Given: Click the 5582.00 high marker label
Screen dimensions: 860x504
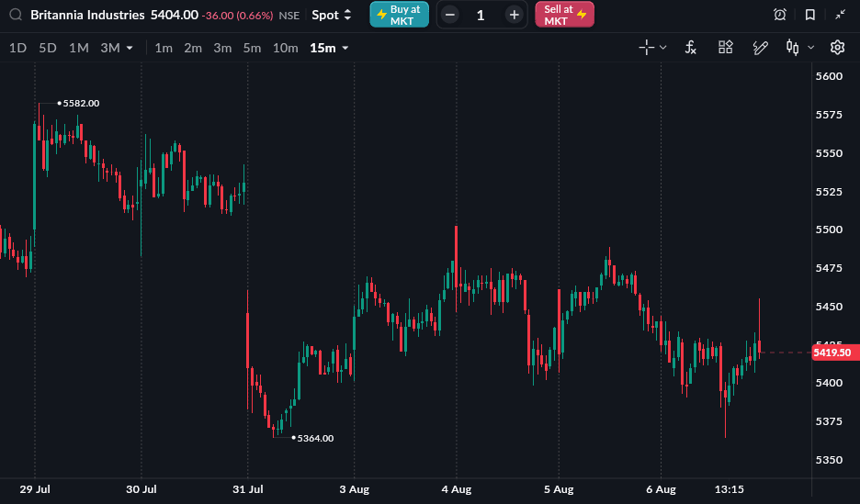Looking at the screenshot, I should pyautogui.click(x=81, y=103).
